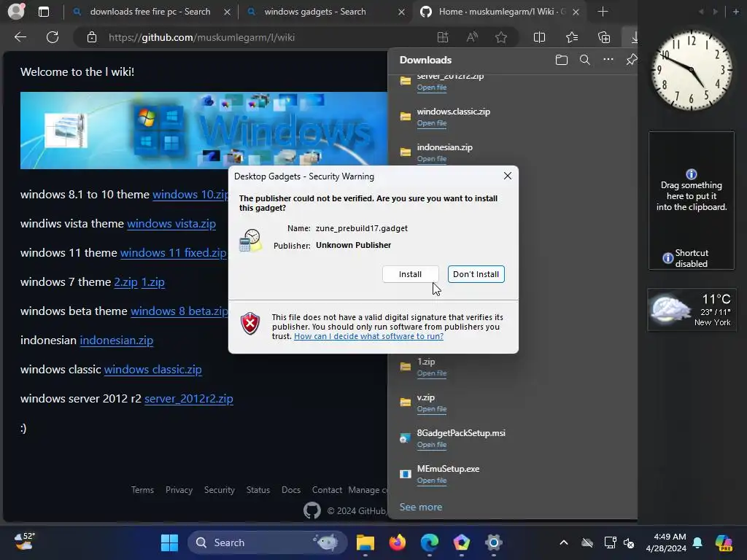Add page to favorites with star icon
The image size is (747, 560).
point(500,37)
